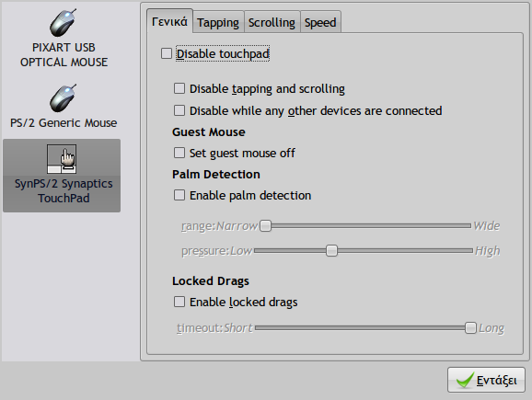Image resolution: width=532 pixels, height=400 pixels.
Task: Click the green checkmark on Εντάξει button
Action: (x=465, y=380)
